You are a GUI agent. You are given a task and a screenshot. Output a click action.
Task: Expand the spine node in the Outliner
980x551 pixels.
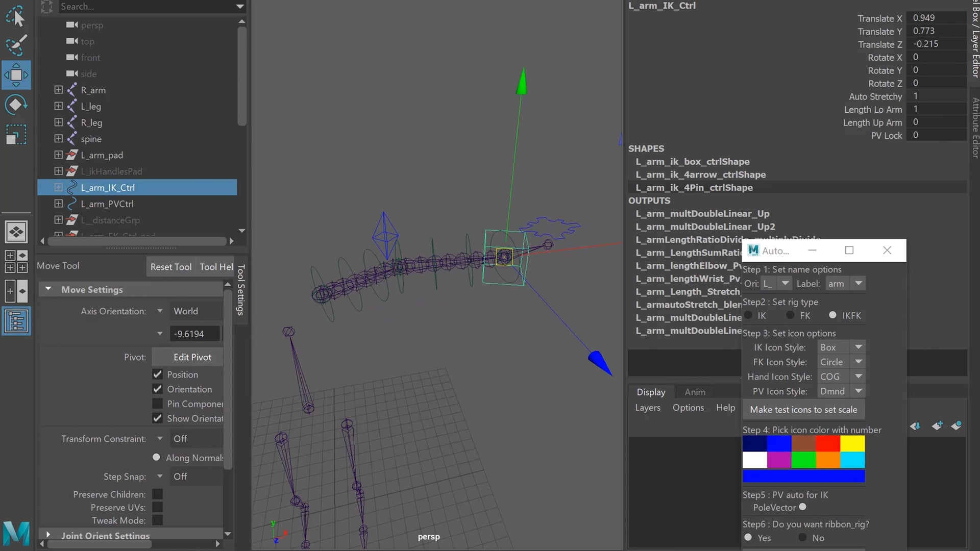(x=58, y=138)
